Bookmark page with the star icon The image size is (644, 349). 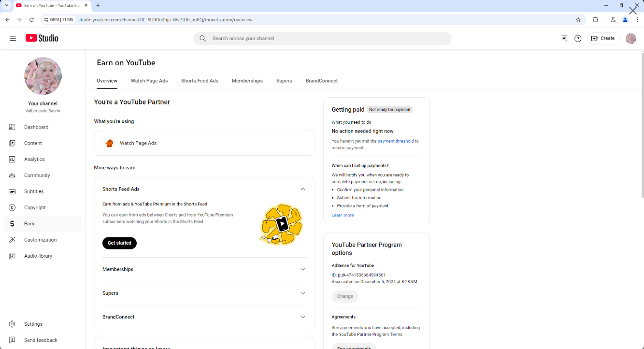click(x=578, y=20)
